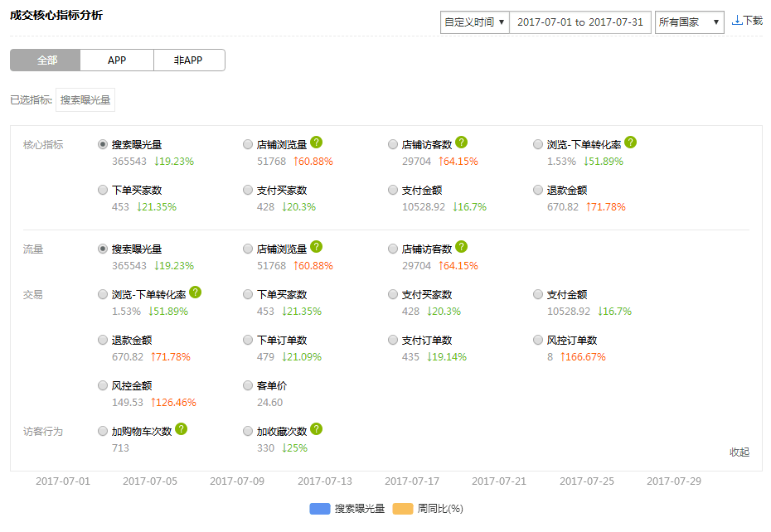Click the download icon at top right
The width and height of the screenshot is (771, 532).
(736, 20)
